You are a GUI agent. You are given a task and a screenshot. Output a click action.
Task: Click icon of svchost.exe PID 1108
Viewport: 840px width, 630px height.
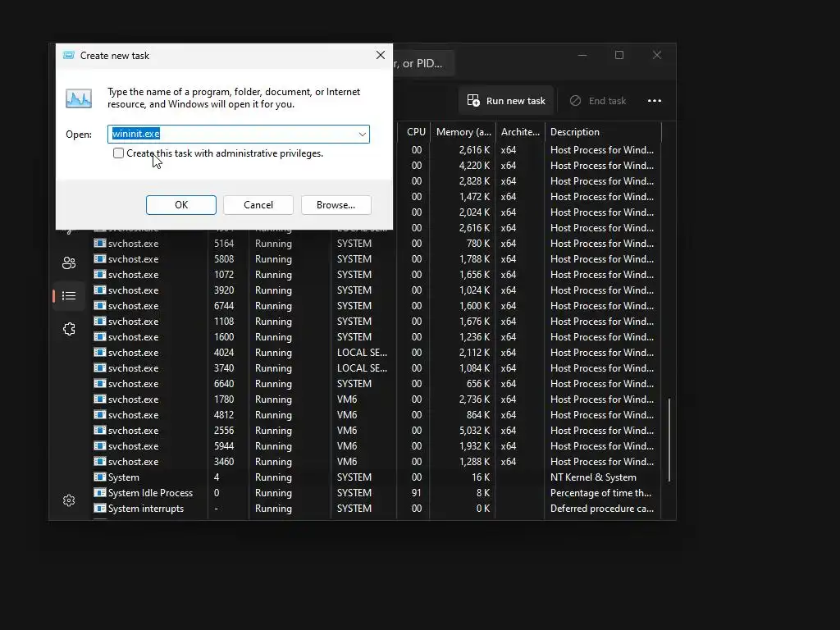[x=99, y=321]
